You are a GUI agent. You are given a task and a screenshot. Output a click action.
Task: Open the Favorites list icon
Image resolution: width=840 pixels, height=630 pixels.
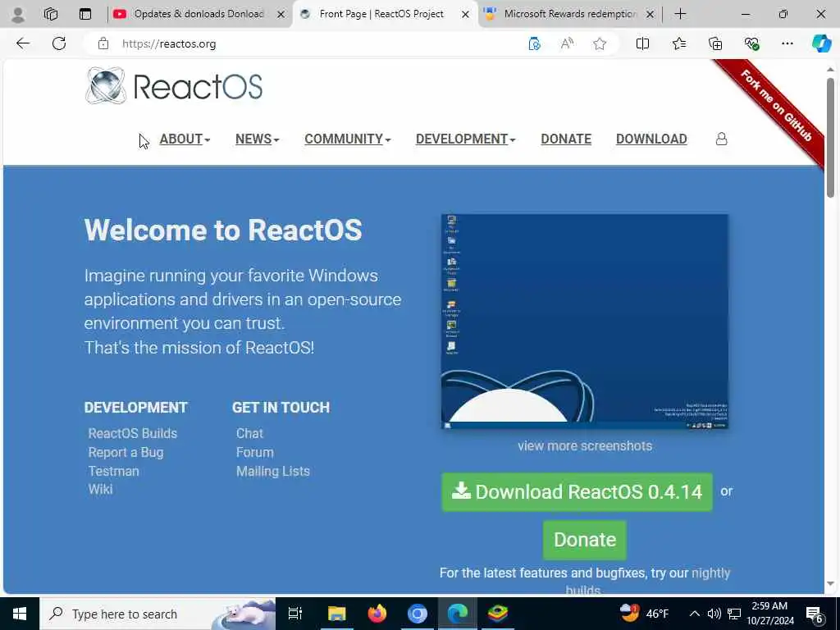678,43
